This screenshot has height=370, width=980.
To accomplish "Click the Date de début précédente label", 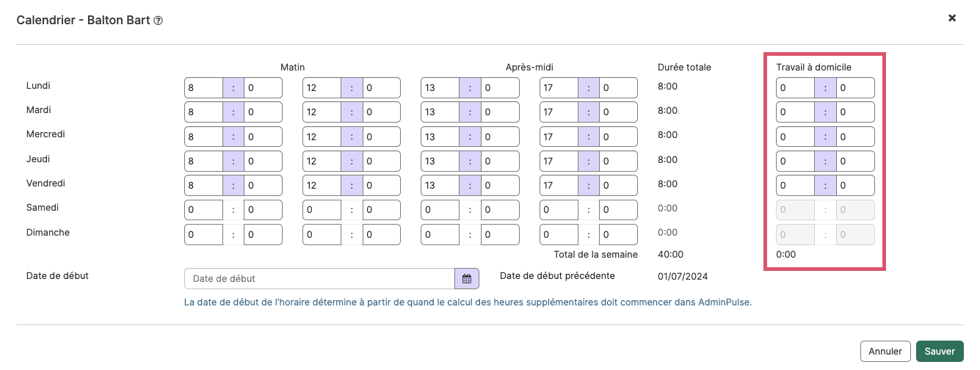I will tap(557, 276).
